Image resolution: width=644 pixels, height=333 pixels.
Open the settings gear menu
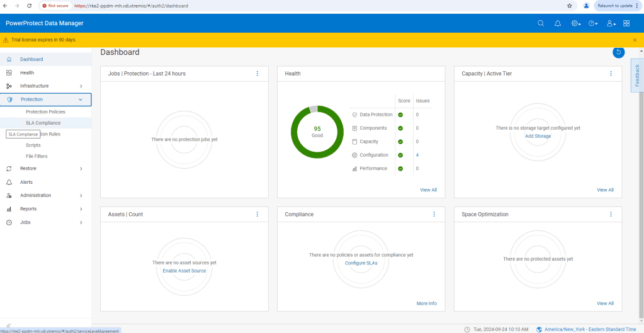click(x=575, y=23)
